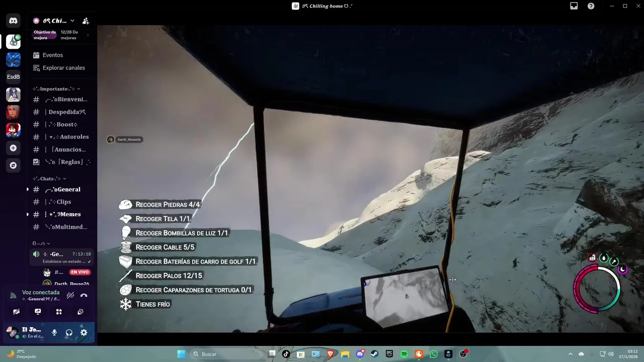Open Discord direct messages home icon
The image size is (644, 362).
[14, 21]
